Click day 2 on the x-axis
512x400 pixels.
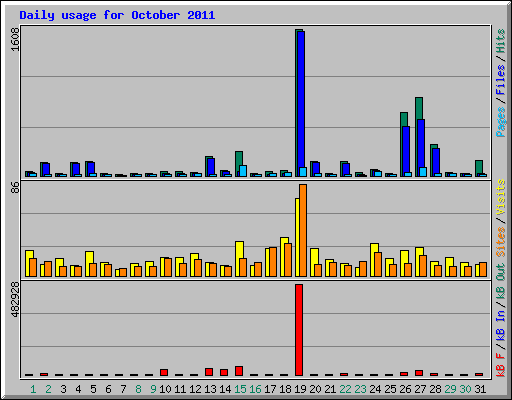(x=48, y=389)
